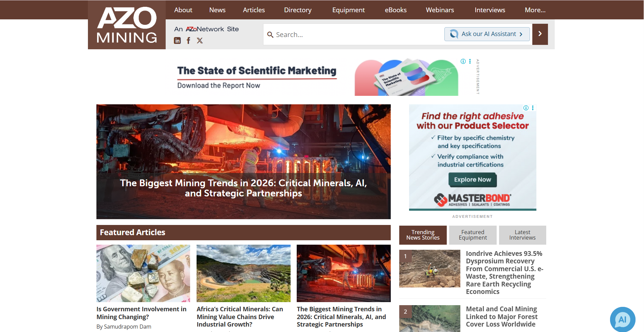The height and width of the screenshot is (332, 644).
Task: Click the Master Bond logo in ad
Action: 473,200
